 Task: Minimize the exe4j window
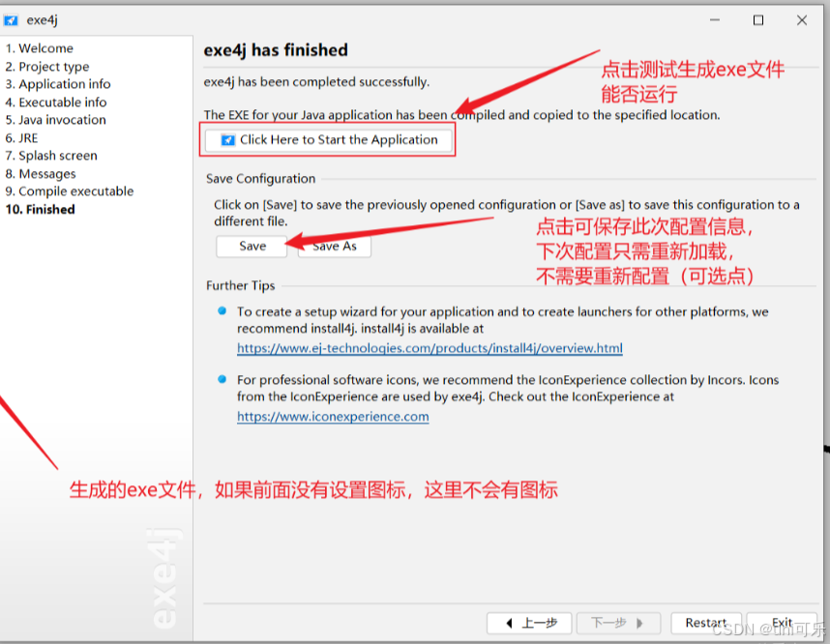(x=715, y=20)
